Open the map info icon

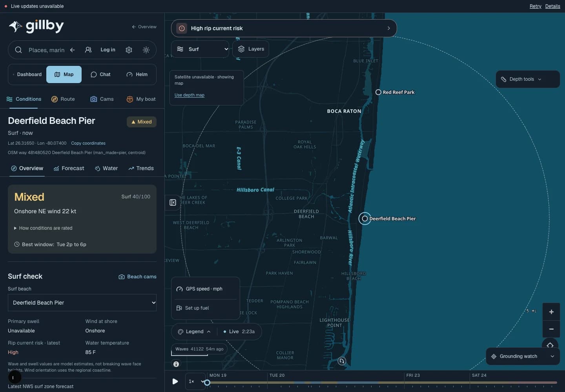[176, 364]
